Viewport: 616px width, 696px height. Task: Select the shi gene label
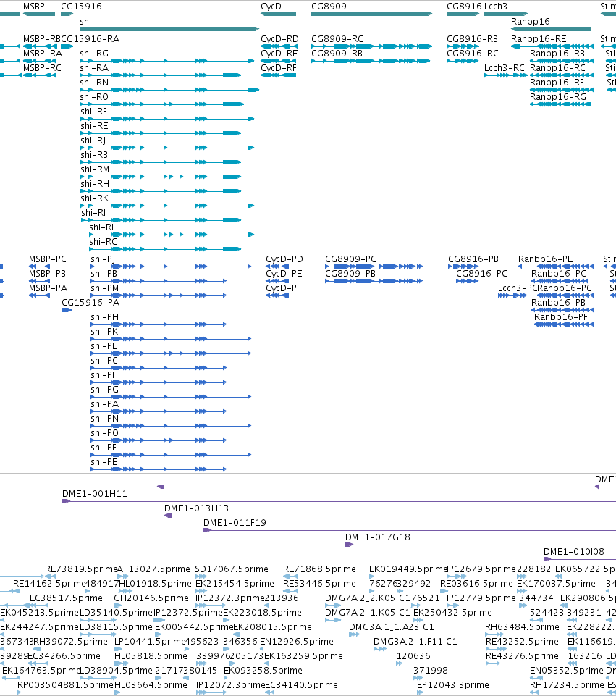click(85, 21)
